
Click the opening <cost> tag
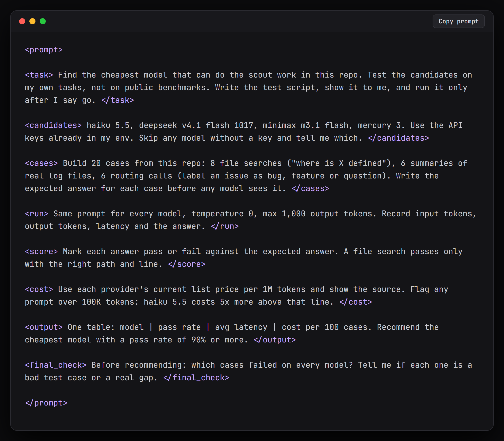[x=39, y=289]
